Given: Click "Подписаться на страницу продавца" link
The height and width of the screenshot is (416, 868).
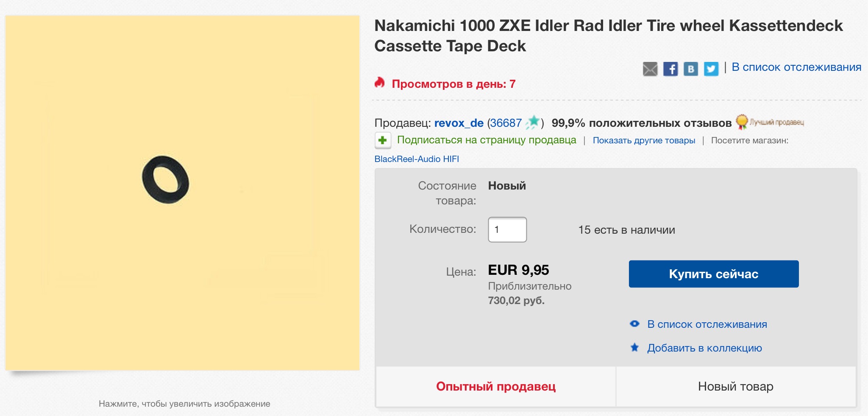Looking at the screenshot, I should pos(486,140).
